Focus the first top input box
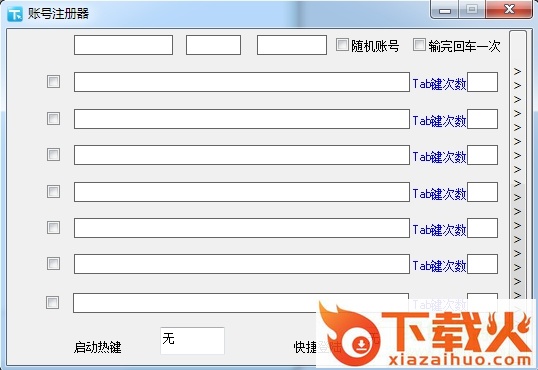The width and height of the screenshot is (538, 370). pyautogui.click(x=123, y=45)
